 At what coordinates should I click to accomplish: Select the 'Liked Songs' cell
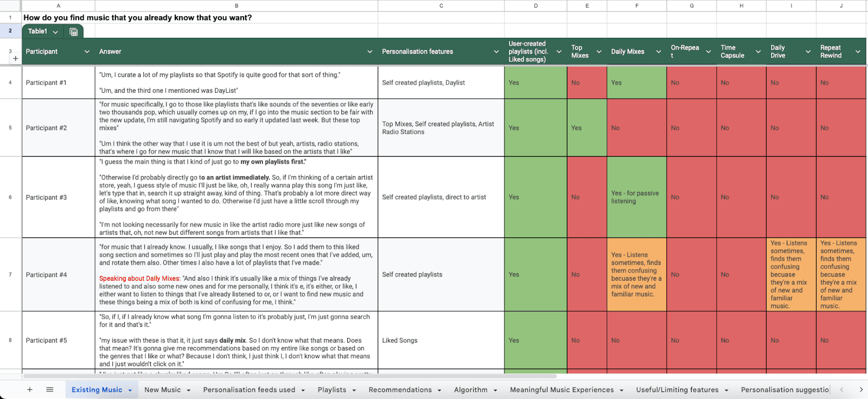pos(441,340)
